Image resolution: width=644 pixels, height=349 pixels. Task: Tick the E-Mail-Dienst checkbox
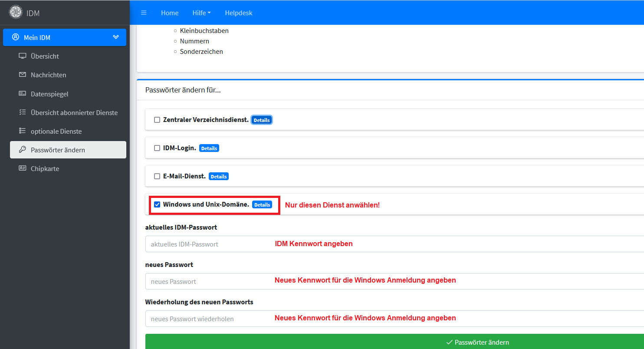click(157, 176)
